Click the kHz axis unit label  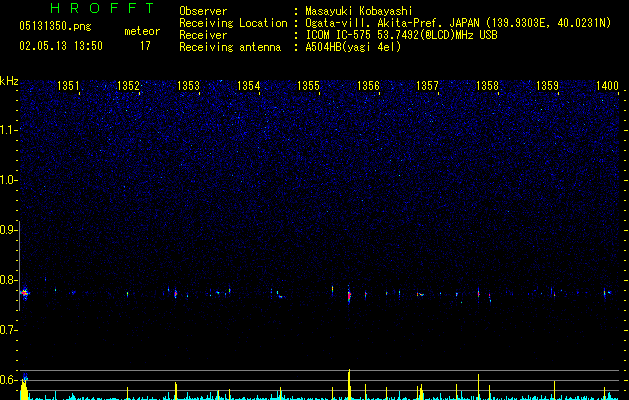(x=9, y=81)
